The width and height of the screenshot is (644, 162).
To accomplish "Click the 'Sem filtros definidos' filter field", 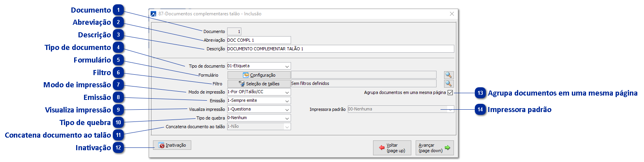I will pyautogui.click(x=364, y=83).
